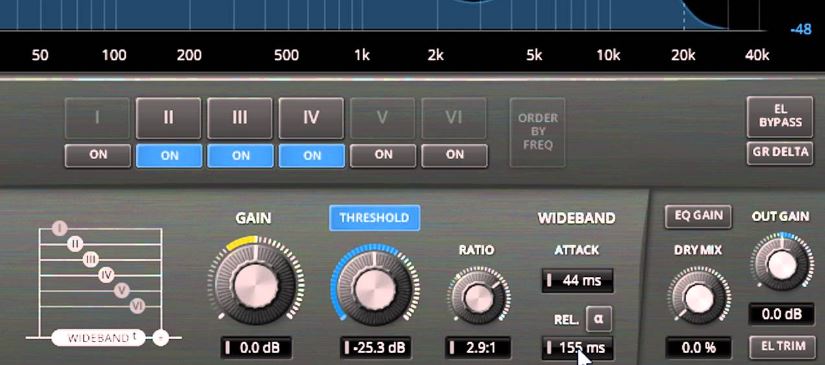Screen dimensions: 825x365
Task: Click the 44 ms attack value field
Action: (577, 280)
